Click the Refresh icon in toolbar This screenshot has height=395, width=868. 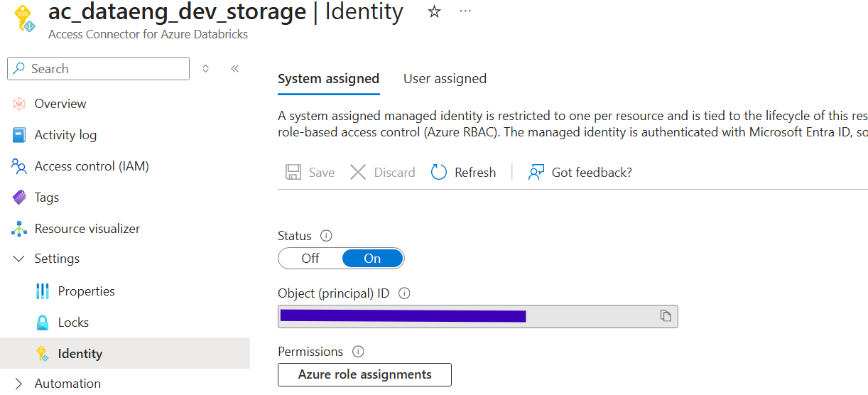(439, 173)
